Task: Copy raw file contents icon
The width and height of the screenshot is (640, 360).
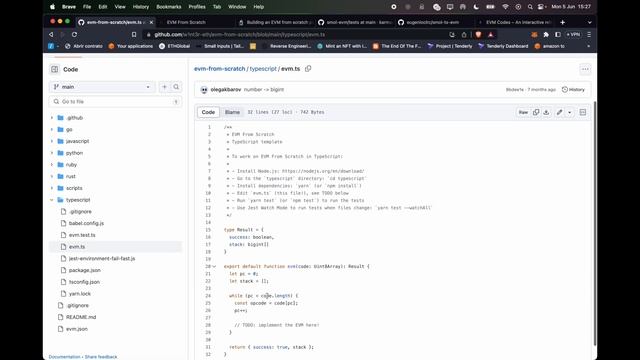Action: (536, 112)
